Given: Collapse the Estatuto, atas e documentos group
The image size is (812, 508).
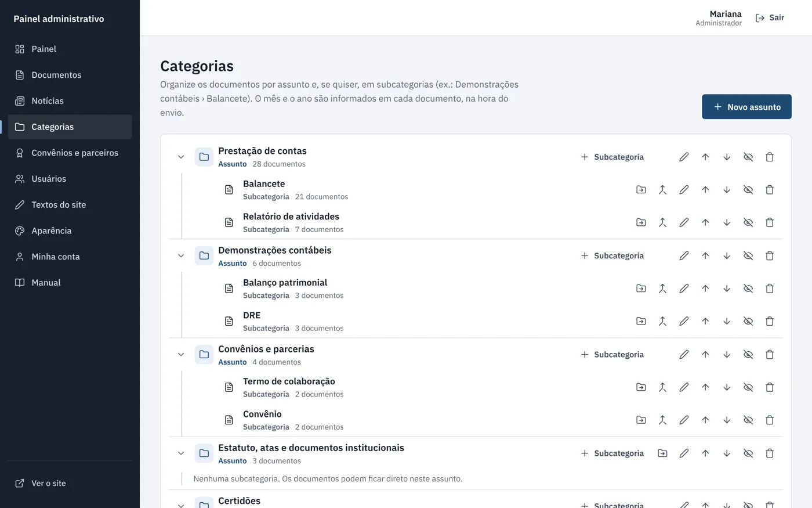Looking at the screenshot, I should tap(181, 453).
